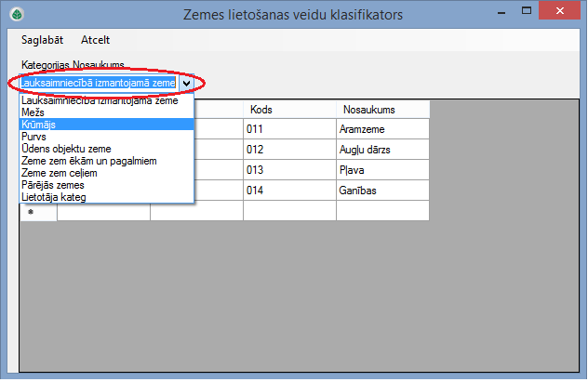Select Mežs from the dropdown list

click(x=106, y=112)
